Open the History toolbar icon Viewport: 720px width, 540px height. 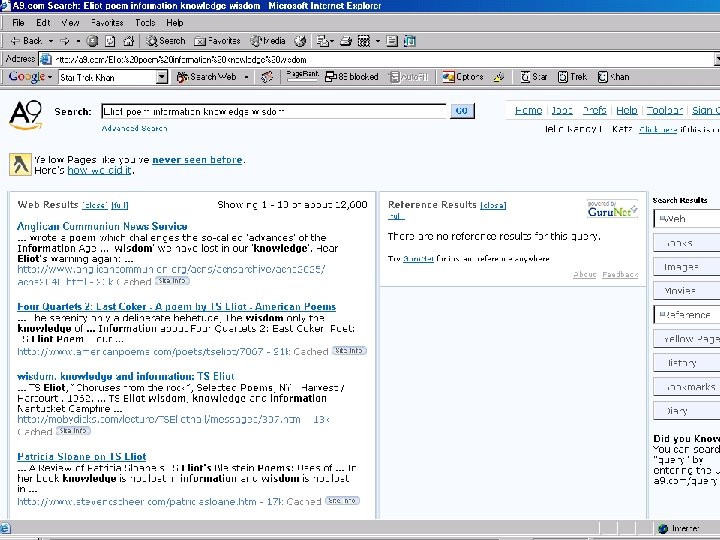(x=300, y=41)
